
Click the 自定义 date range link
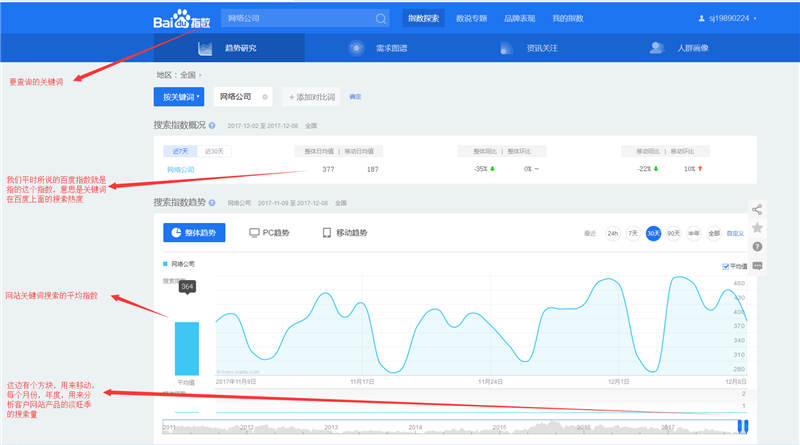(735, 233)
